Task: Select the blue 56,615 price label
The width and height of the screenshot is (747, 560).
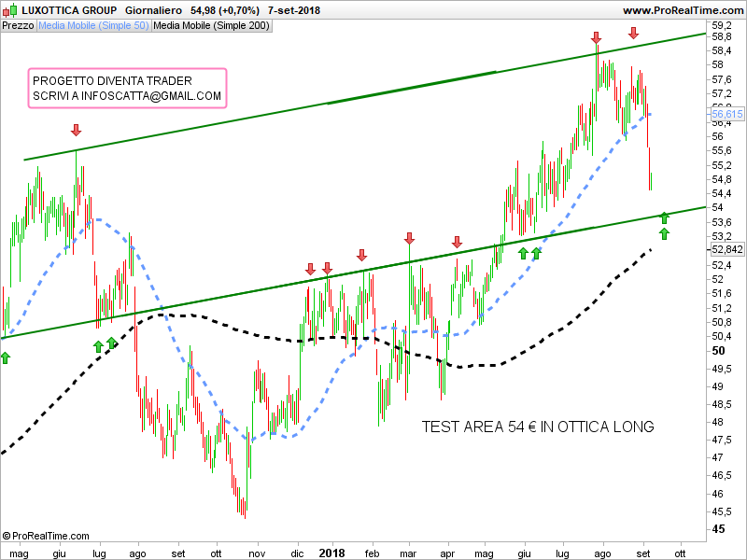Action: [727, 115]
